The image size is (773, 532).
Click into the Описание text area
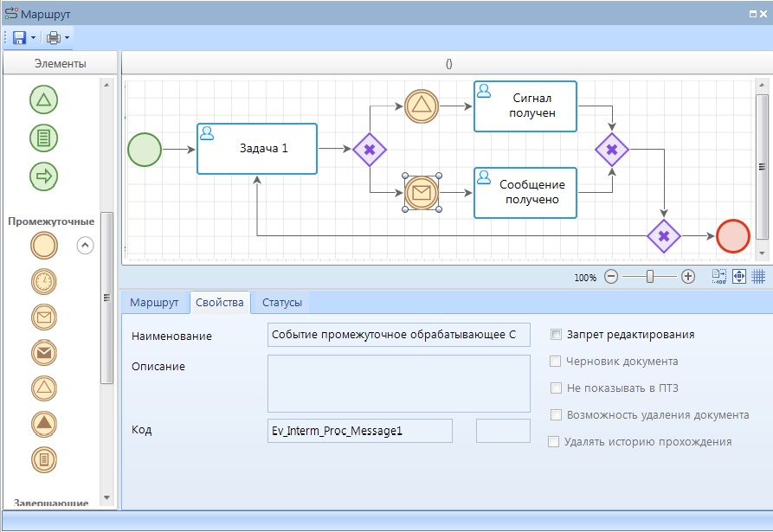pyautogui.click(x=398, y=383)
